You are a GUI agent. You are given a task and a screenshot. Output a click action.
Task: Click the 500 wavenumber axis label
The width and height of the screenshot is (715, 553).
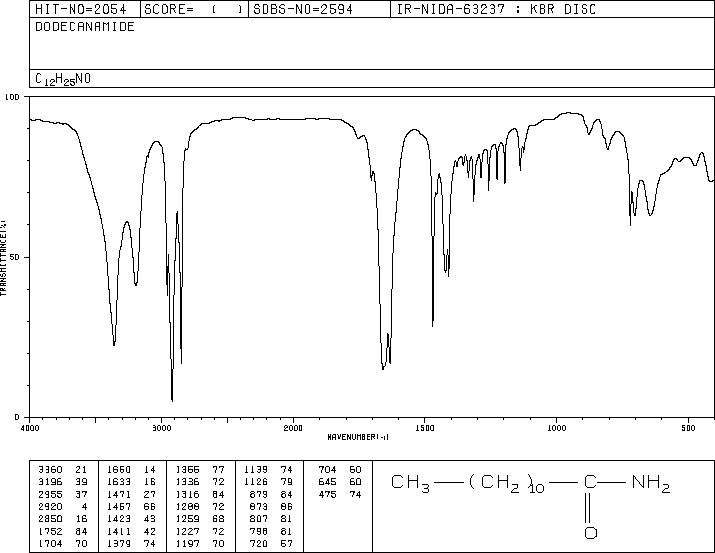688,428
